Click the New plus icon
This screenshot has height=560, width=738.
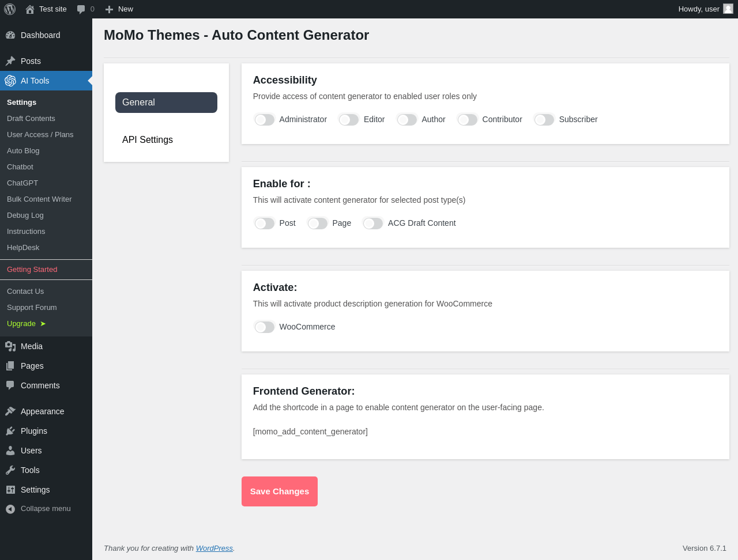(109, 9)
